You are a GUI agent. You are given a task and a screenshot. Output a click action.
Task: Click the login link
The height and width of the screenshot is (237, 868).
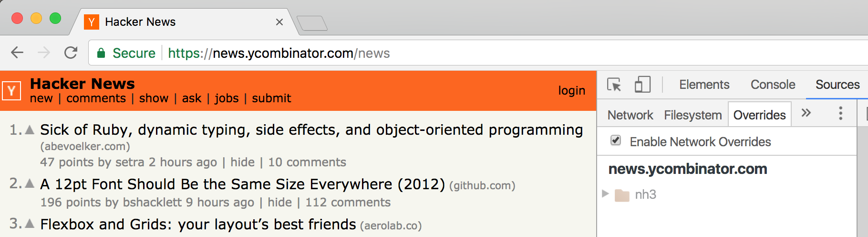(x=572, y=90)
